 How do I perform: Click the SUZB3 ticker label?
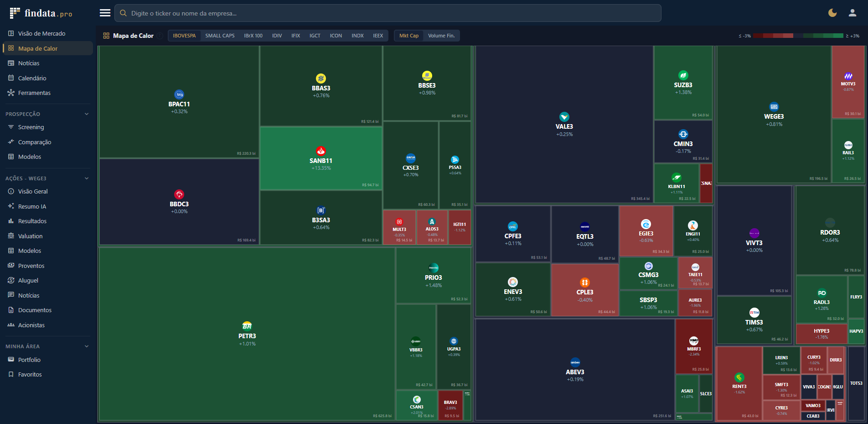[x=683, y=85]
